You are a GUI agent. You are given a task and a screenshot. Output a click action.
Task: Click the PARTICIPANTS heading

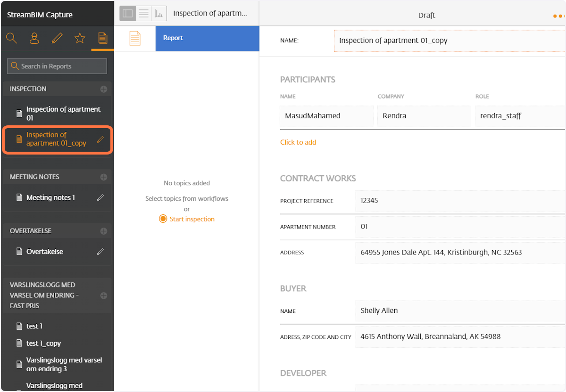click(308, 80)
